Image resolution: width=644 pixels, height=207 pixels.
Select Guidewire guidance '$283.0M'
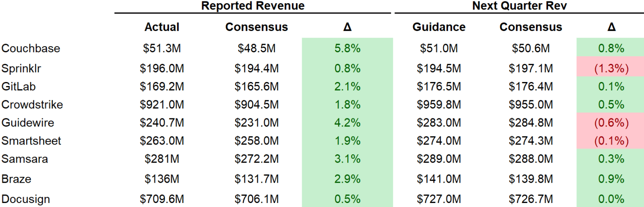(439, 123)
